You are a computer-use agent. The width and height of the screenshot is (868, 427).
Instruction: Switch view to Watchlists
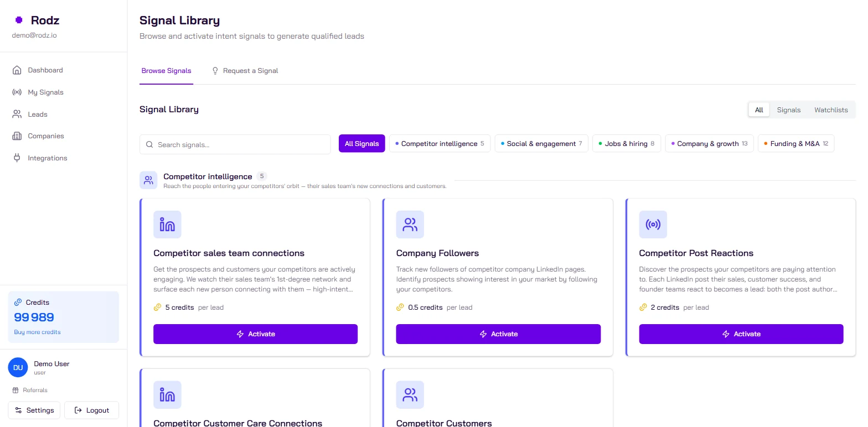click(x=831, y=110)
